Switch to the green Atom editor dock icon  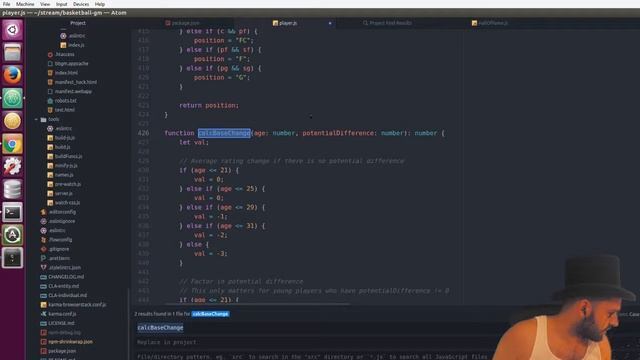[x=12, y=98]
